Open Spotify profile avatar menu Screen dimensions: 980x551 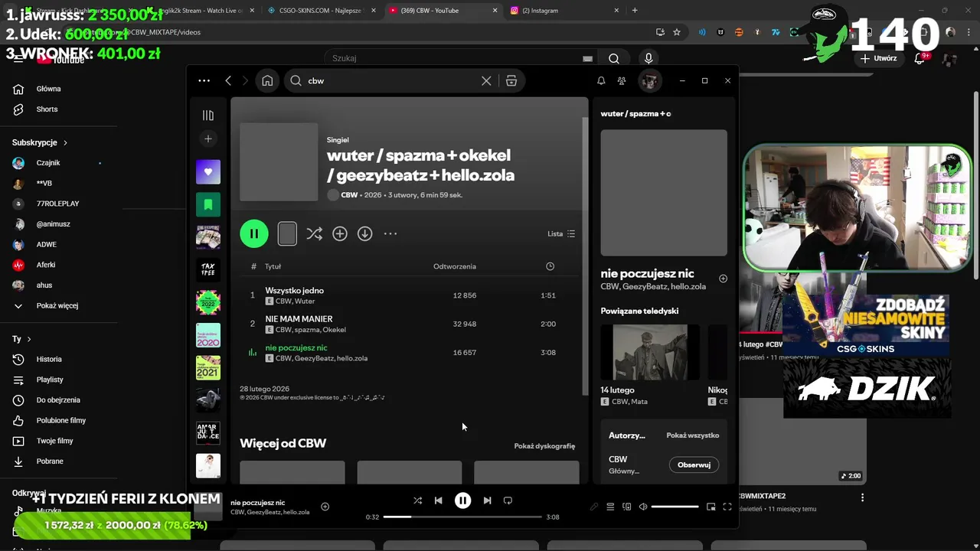pyautogui.click(x=650, y=80)
